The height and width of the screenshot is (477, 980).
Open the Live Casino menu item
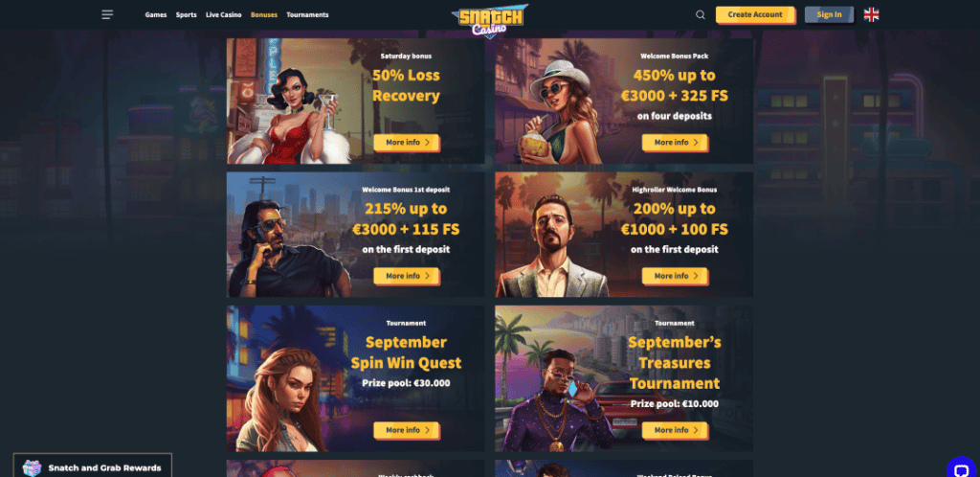pos(224,14)
